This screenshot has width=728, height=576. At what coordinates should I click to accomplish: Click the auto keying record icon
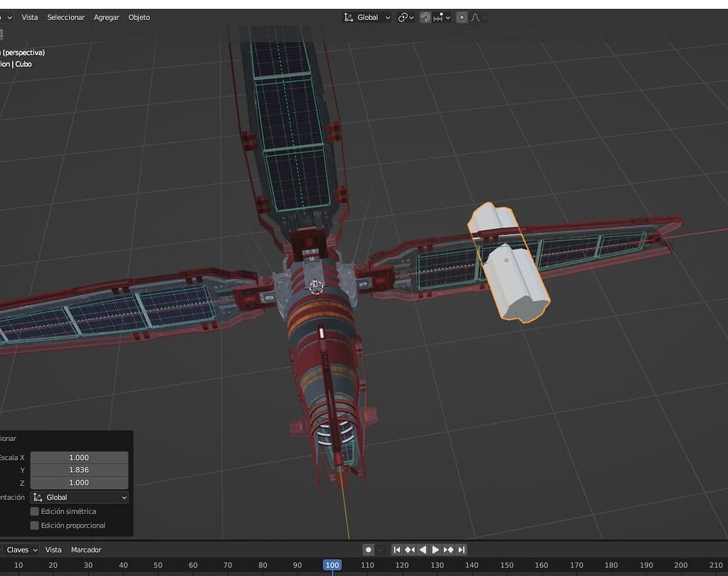pyautogui.click(x=368, y=549)
